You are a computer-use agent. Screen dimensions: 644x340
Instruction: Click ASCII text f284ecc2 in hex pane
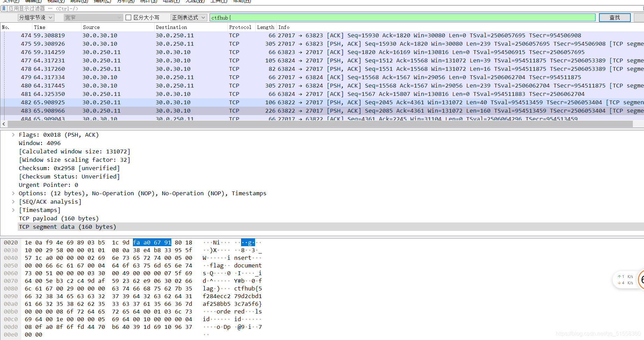[x=217, y=296]
